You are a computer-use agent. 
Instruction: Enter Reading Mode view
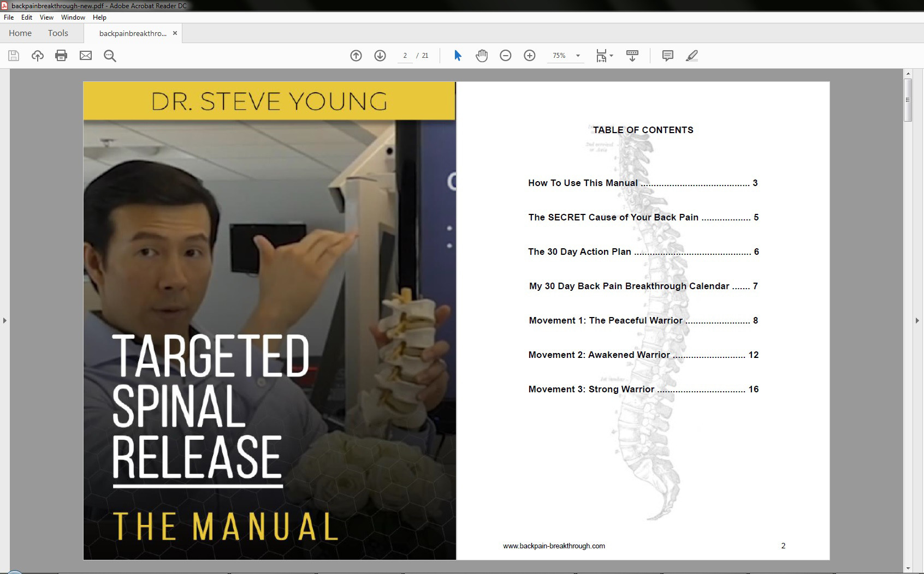click(x=632, y=55)
